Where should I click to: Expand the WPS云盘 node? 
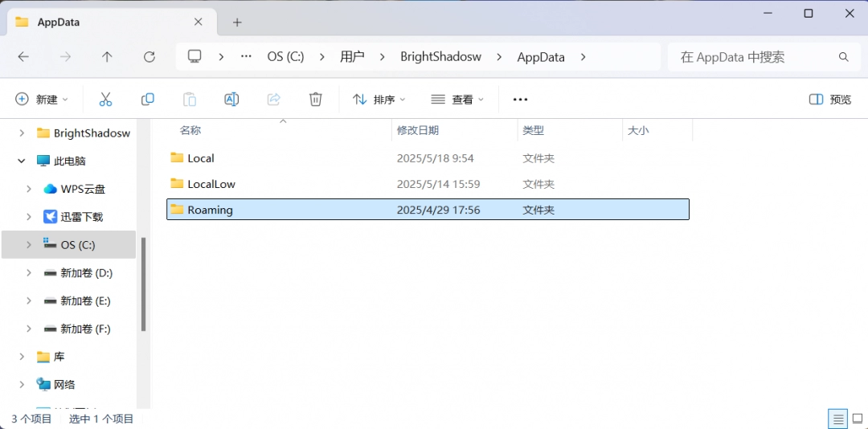click(x=29, y=189)
